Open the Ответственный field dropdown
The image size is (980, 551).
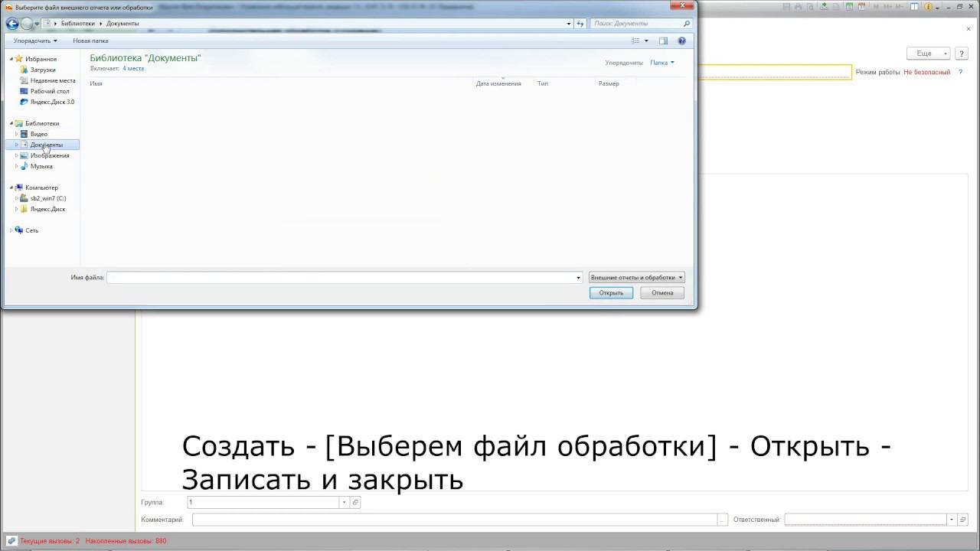[x=952, y=520]
